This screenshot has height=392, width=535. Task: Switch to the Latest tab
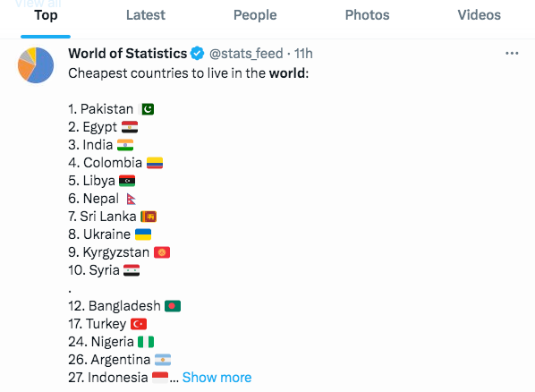[x=146, y=15]
